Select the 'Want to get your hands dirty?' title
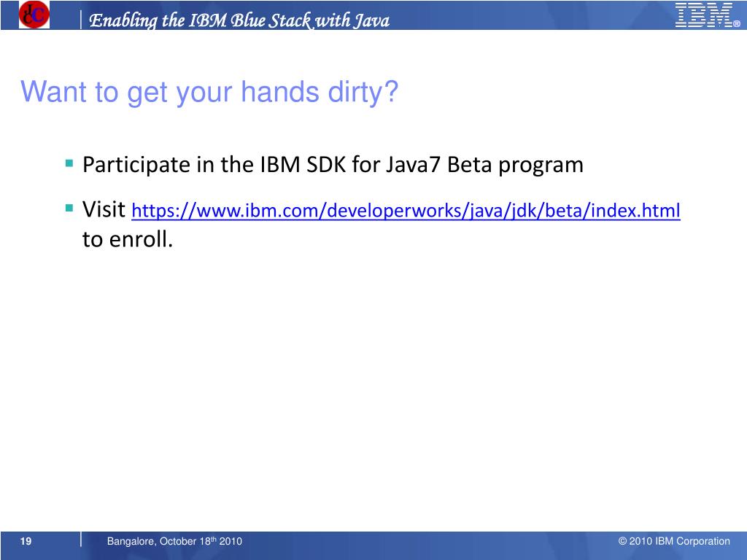The height and width of the screenshot is (560, 747). [x=209, y=92]
